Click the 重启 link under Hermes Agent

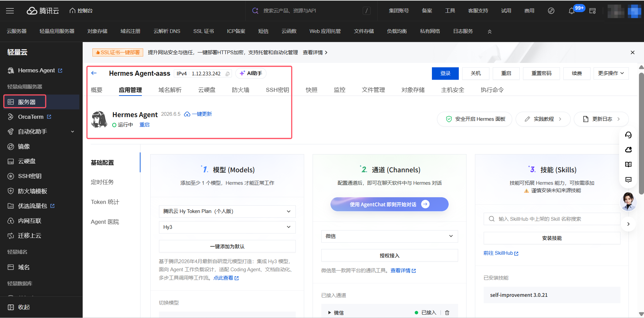pyautogui.click(x=145, y=125)
